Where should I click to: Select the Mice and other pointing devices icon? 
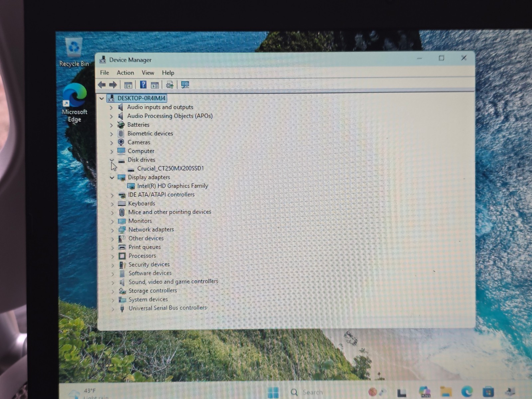(x=122, y=212)
